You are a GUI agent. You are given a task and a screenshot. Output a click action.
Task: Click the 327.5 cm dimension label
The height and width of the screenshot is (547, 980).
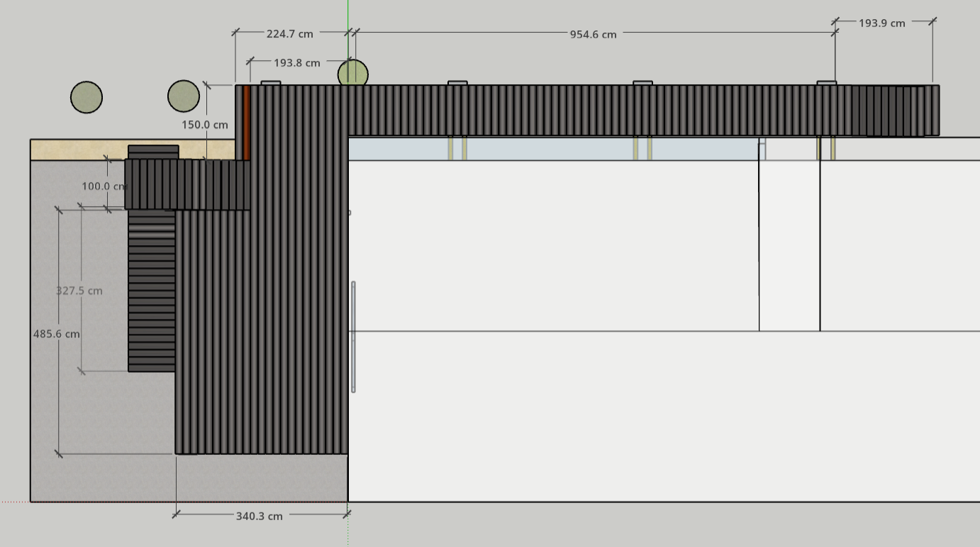click(79, 291)
